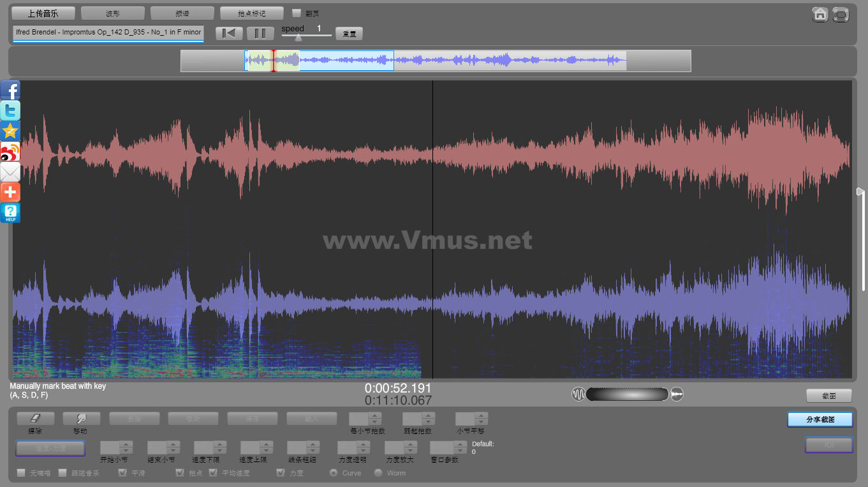Select the move (移动) tool
The image size is (868, 487).
[81, 419]
